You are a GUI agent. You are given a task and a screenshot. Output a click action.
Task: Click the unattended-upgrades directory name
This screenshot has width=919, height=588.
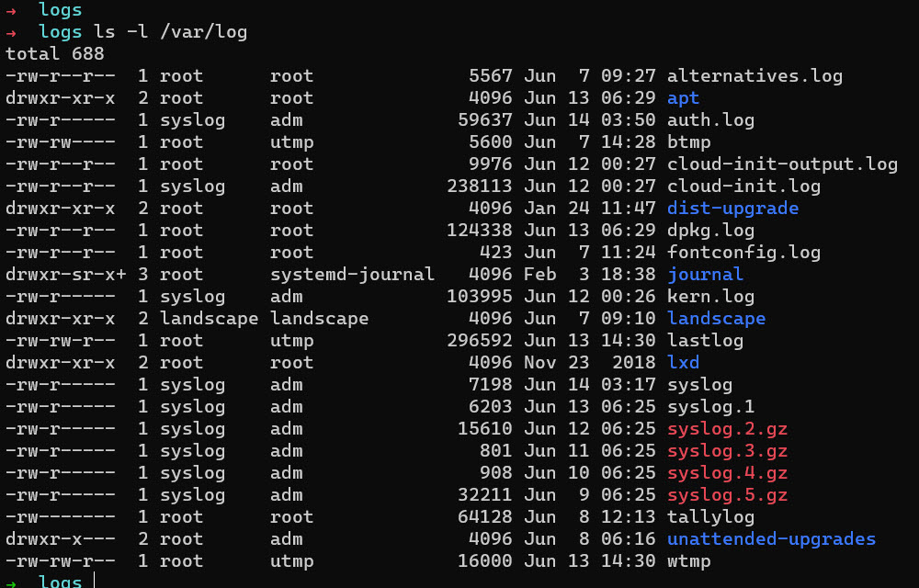771,539
